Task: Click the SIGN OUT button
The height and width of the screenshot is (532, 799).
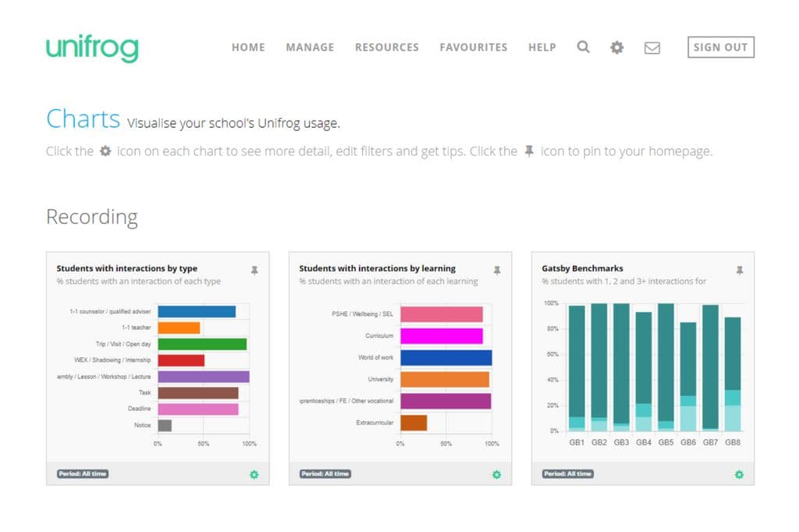Action: (719, 47)
